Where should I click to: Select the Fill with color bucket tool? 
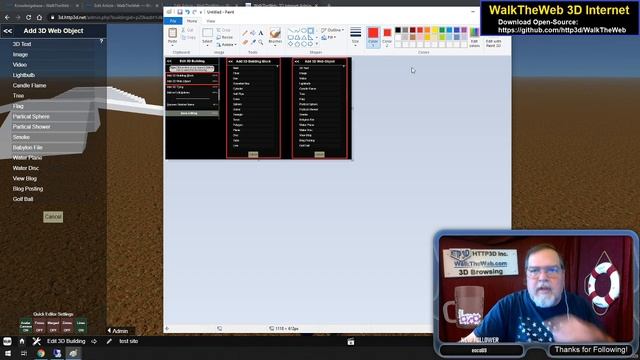pyautogui.click(x=253, y=33)
